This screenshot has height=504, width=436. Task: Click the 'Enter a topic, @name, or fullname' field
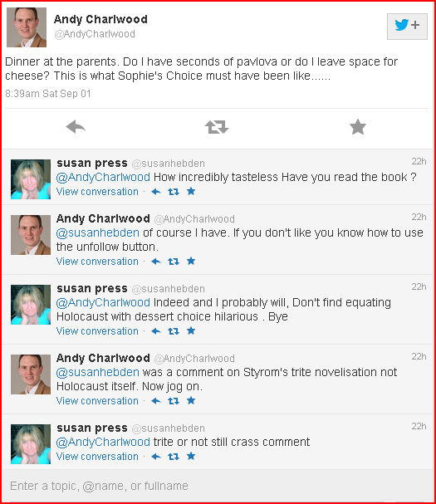click(x=218, y=486)
